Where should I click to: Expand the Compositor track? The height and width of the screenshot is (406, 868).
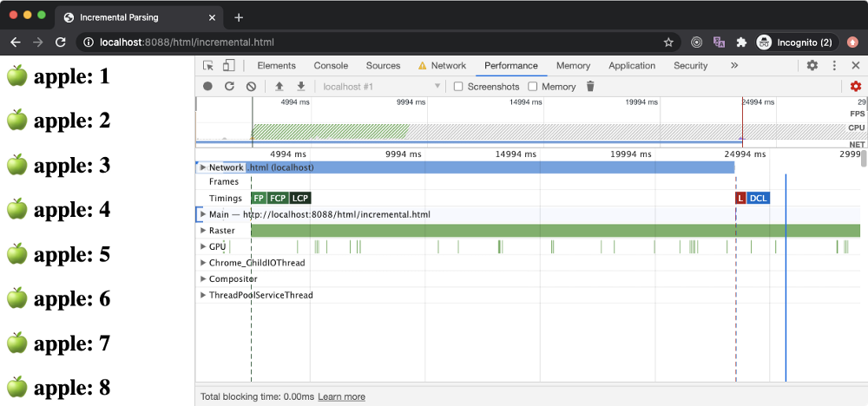pyautogui.click(x=203, y=278)
